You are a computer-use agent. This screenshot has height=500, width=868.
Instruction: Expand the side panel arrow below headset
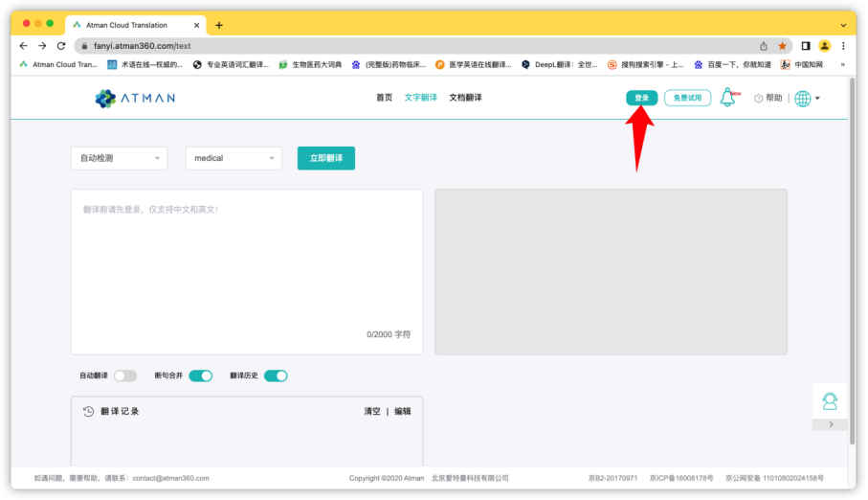[831, 424]
